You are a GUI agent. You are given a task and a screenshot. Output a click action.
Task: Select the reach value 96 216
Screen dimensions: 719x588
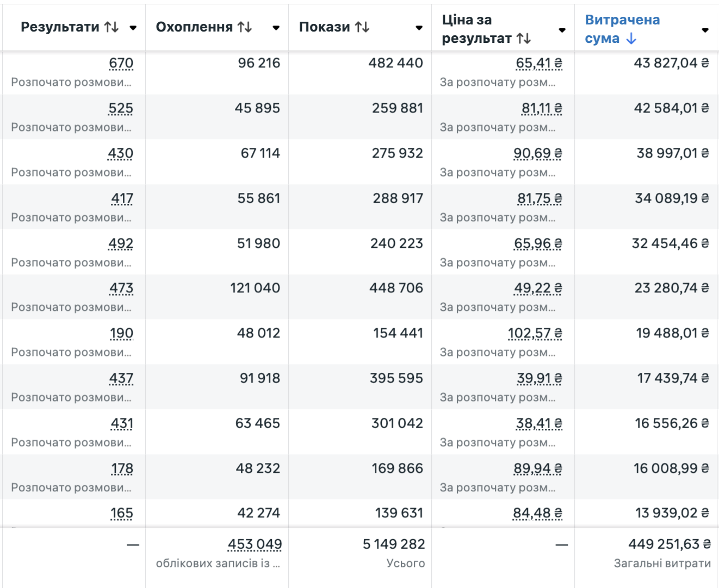coord(259,63)
